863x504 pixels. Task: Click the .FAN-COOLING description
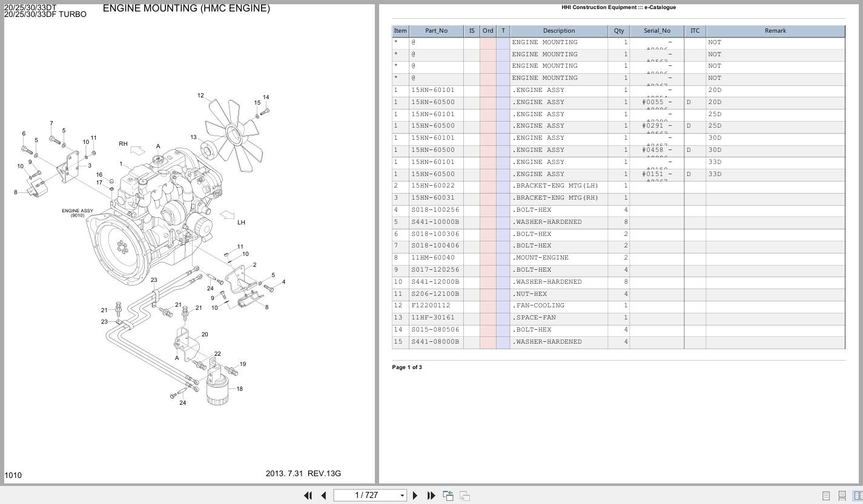[x=538, y=306]
